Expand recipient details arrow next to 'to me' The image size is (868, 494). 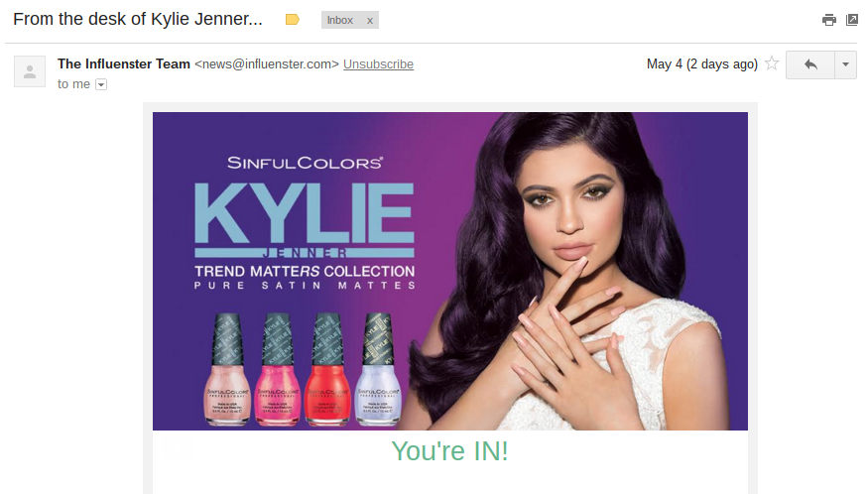(101, 84)
